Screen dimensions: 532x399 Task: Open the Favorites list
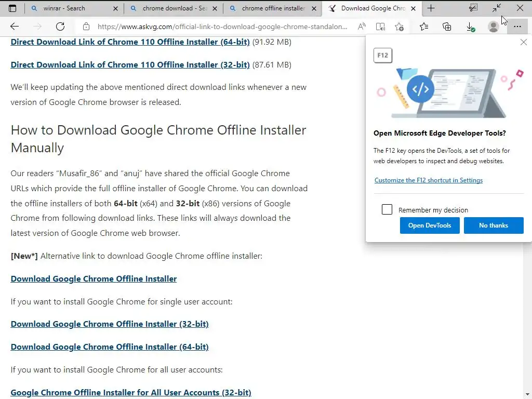[424, 26]
